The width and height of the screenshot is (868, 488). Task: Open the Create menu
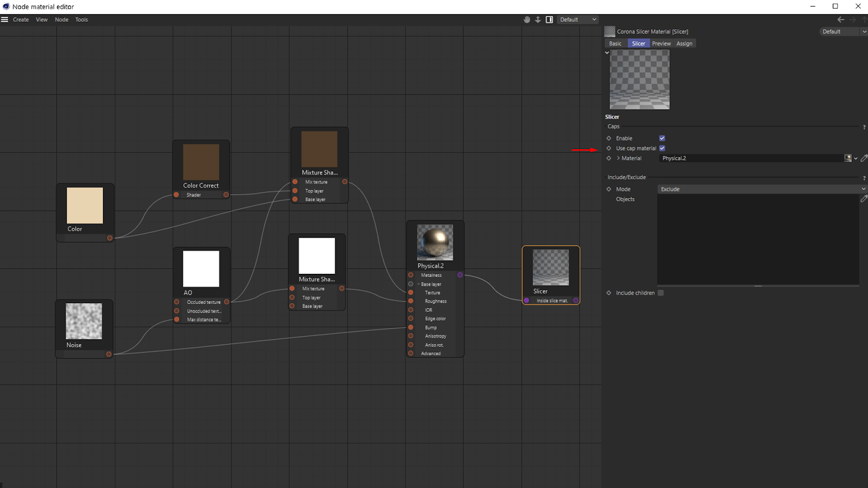(x=21, y=20)
